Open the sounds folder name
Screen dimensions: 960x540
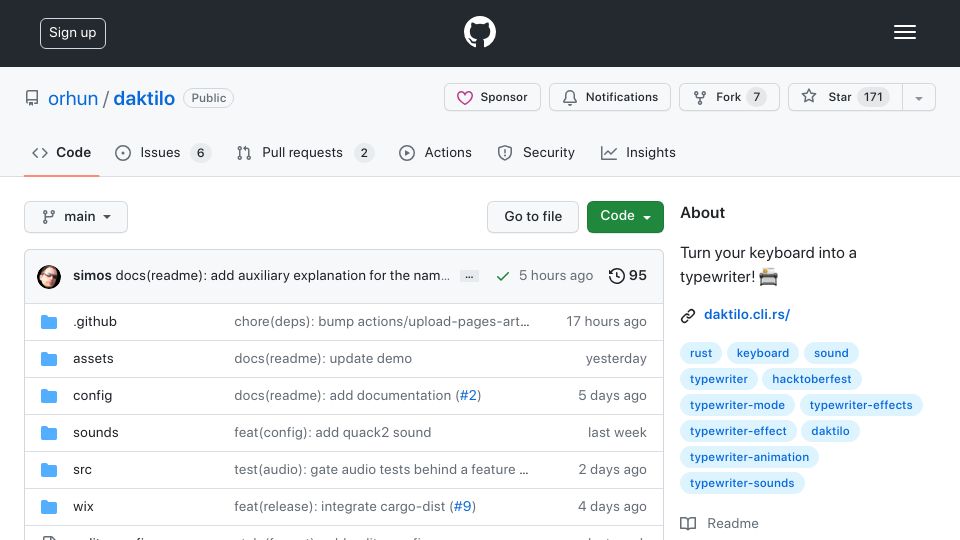[96, 433]
